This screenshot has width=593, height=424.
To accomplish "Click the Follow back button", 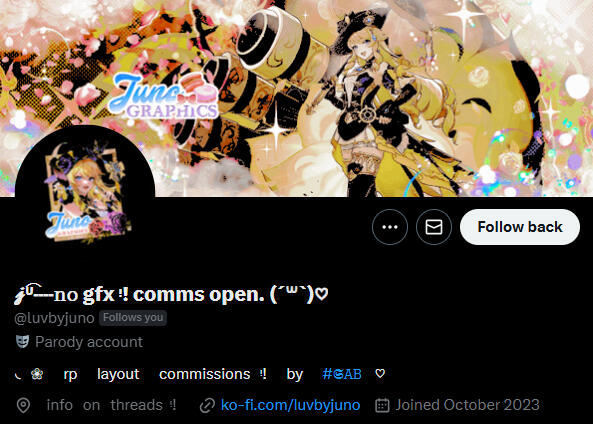I will [x=520, y=227].
